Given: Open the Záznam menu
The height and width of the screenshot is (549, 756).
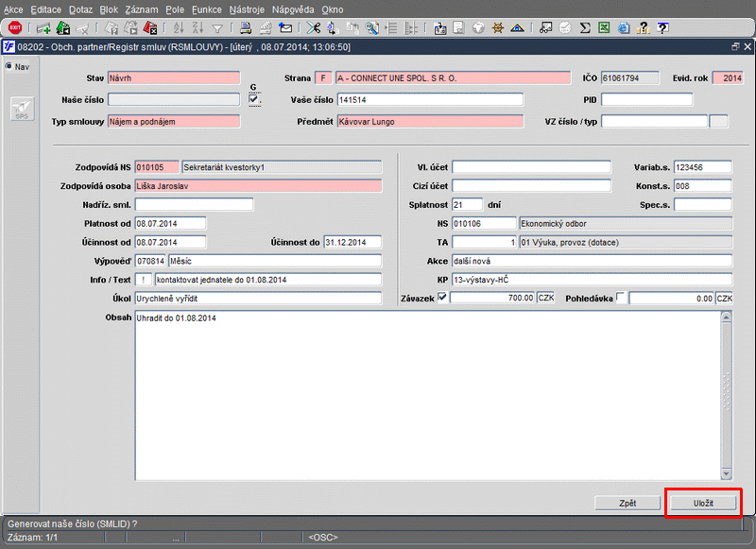Looking at the screenshot, I should 141,9.
